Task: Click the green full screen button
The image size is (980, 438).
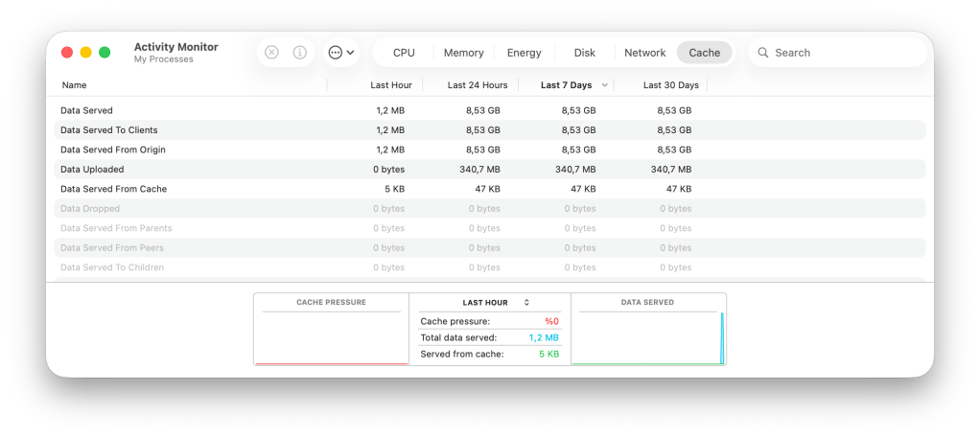Action: 105,53
